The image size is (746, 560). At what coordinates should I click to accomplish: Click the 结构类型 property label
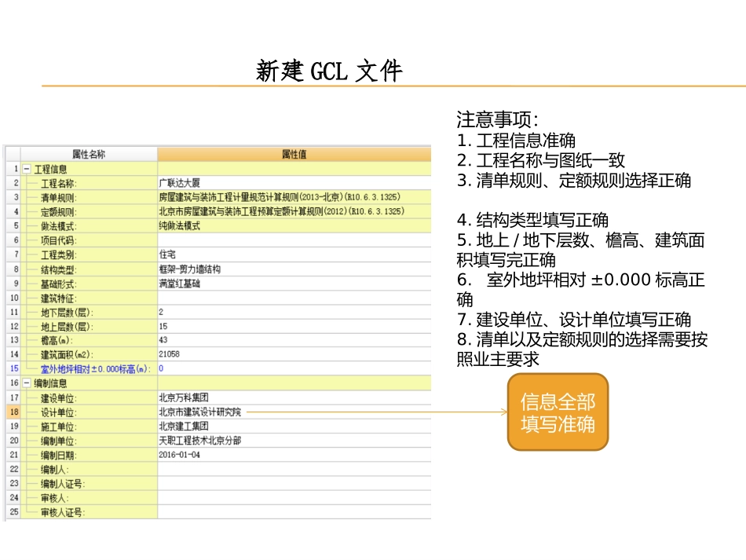click(x=59, y=269)
